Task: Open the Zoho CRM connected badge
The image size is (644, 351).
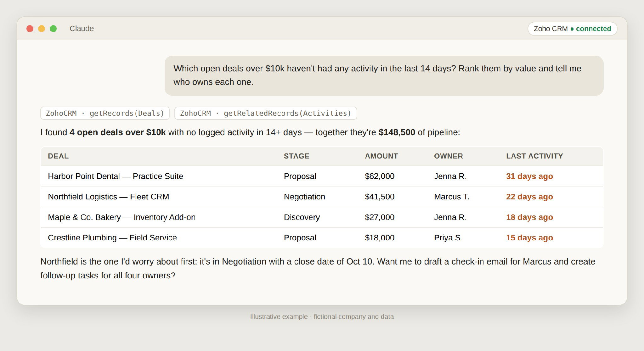Action: click(572, 29)
